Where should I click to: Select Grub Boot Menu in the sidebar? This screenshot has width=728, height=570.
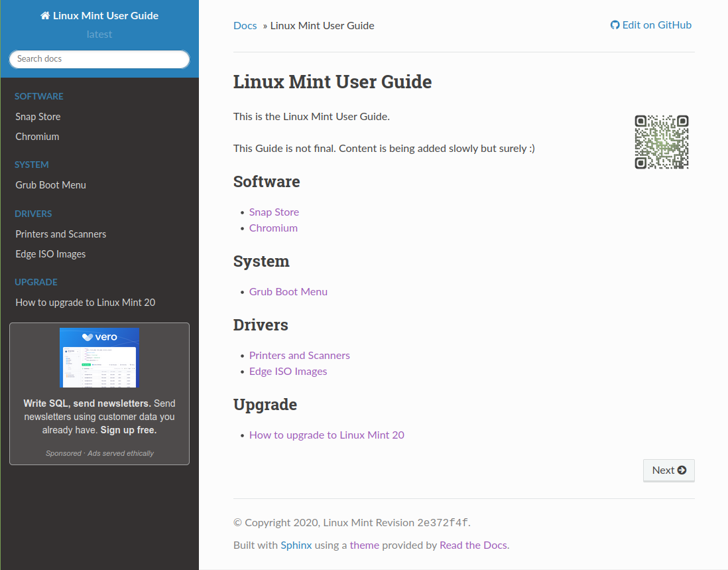click(50, 185)
